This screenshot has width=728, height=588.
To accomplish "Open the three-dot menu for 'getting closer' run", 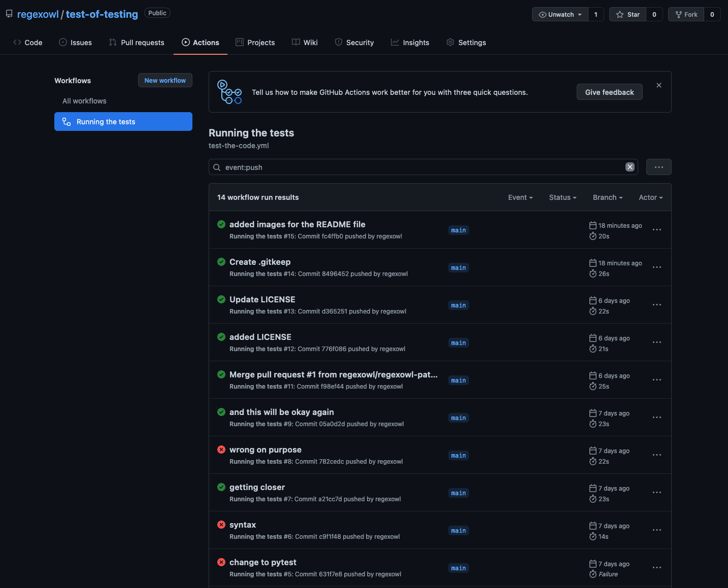I will point(657,493).
